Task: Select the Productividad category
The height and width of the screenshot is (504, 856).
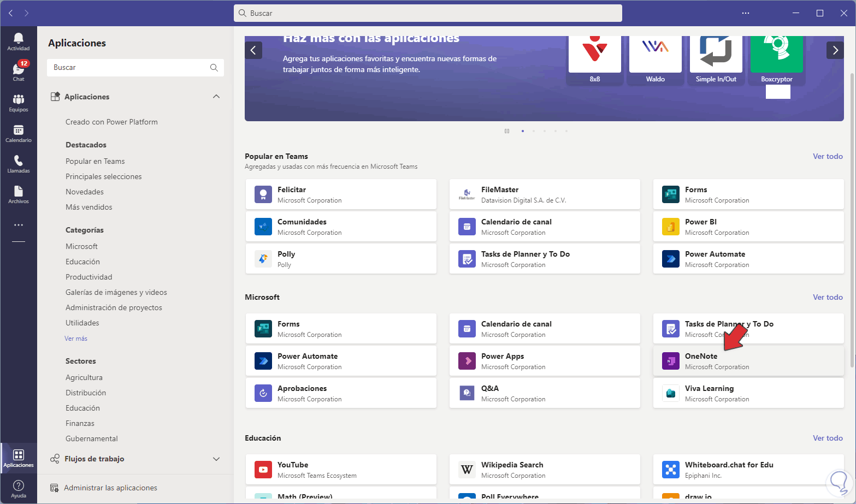Action: (89, 277)
